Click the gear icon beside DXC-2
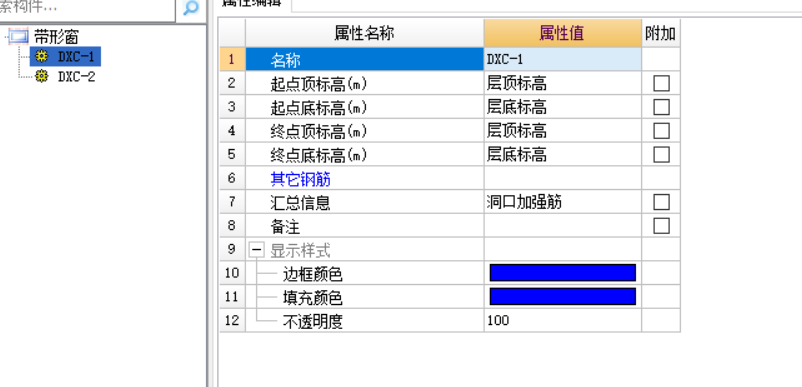The width and height of the screenshot is (802, 387). click(x=41, y=77)
